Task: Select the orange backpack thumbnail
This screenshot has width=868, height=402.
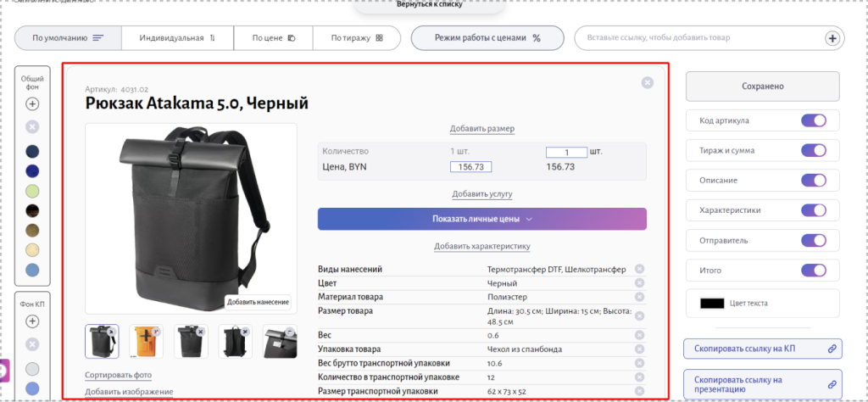Action: [146, 341]
